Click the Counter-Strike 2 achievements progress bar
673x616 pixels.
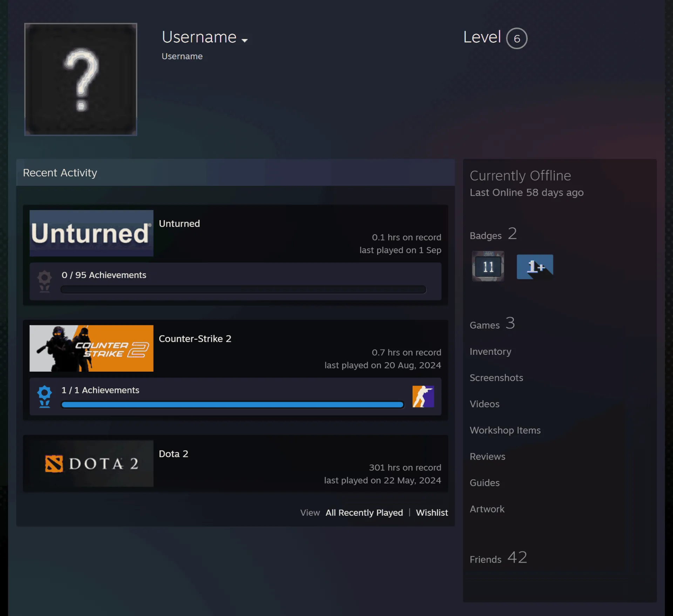[233, 405]
